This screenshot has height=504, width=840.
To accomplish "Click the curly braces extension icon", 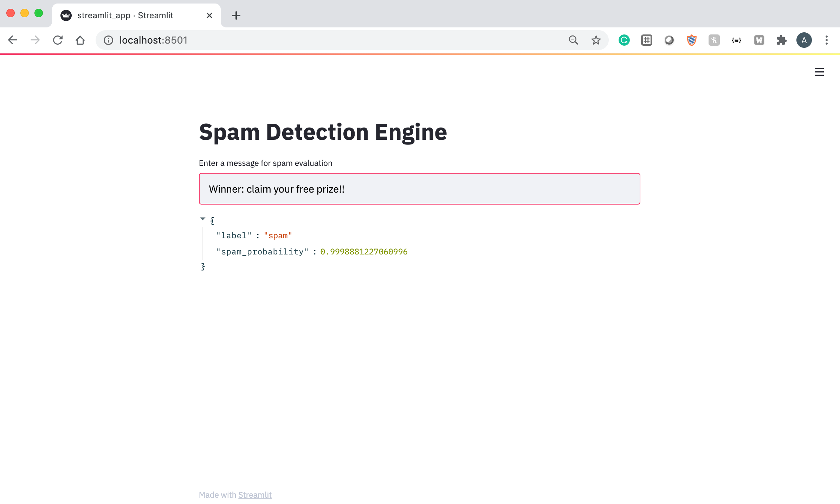I will (x=736, y=40).
